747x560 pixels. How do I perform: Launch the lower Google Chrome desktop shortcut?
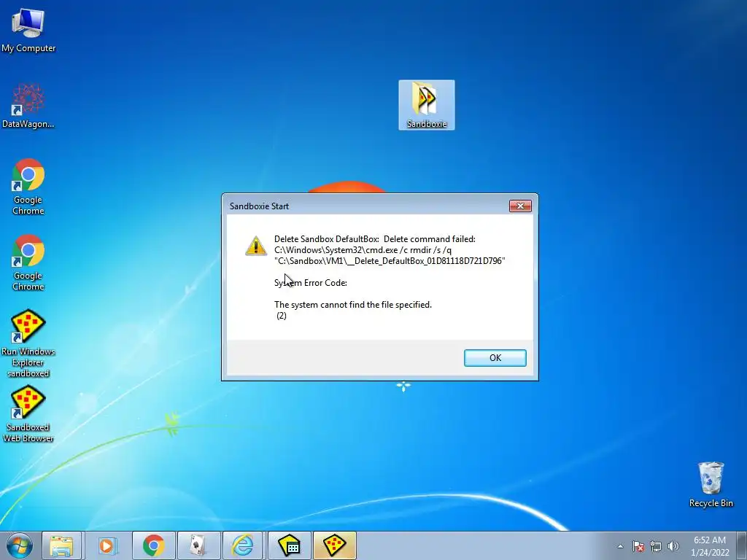(28, 262)
